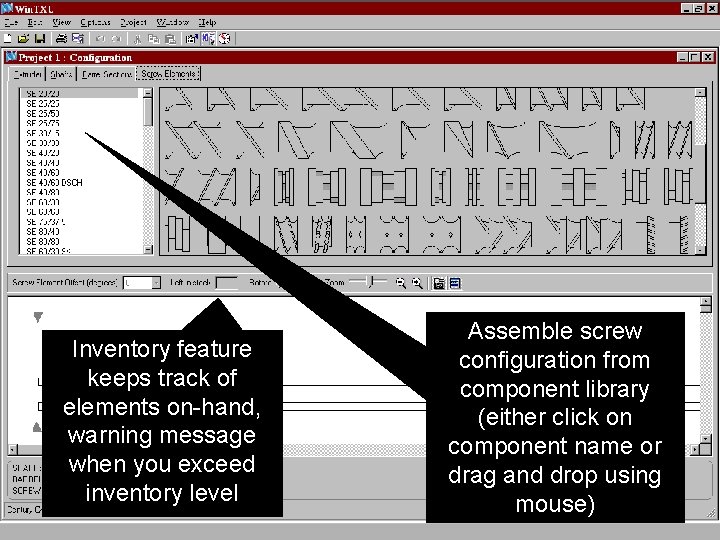The height and width of the screenshot is (540, 720).
Task: Open print preview next to the printer icon
Action: [x=78, y=39]
